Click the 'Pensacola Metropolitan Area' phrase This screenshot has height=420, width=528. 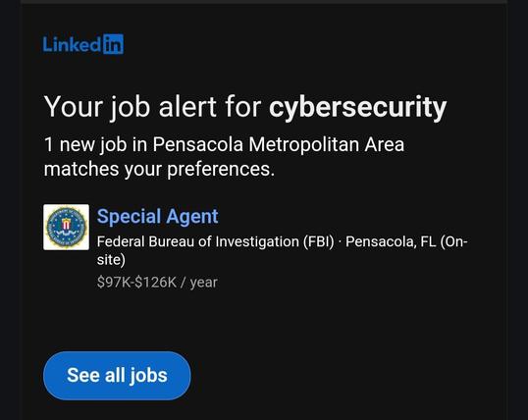pos(278,145)
